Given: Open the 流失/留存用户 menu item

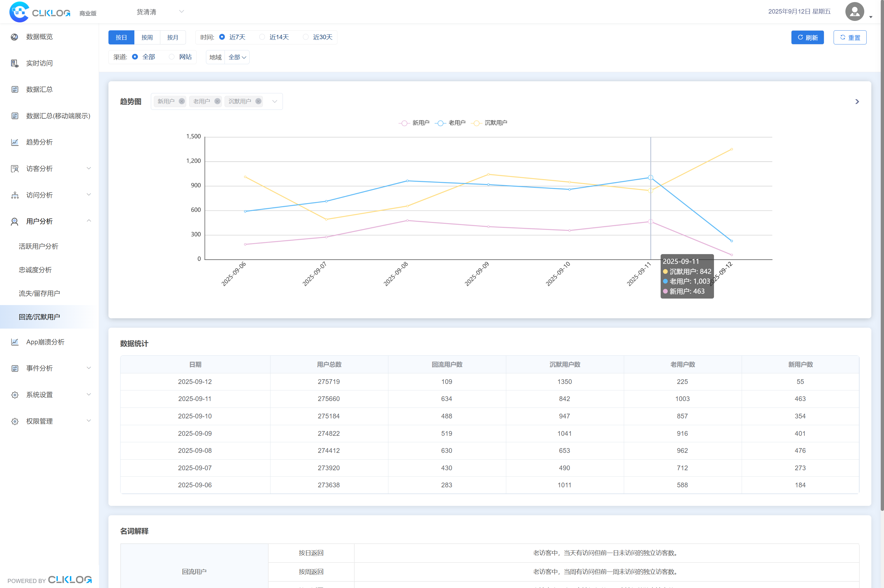Looking at the screenshot, I should (x=39, y=293).
